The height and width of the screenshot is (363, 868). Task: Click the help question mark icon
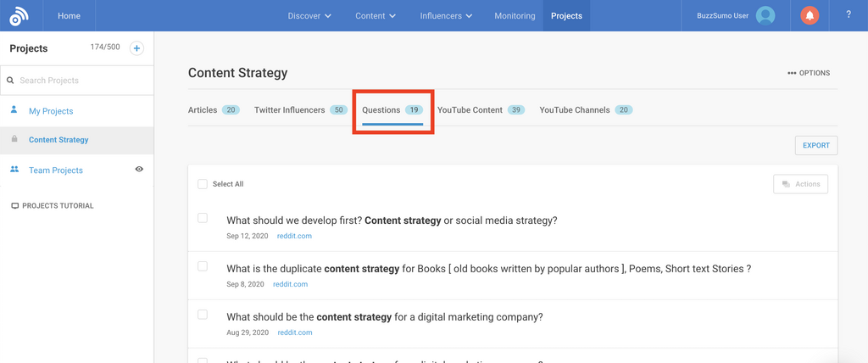(849, 15)
